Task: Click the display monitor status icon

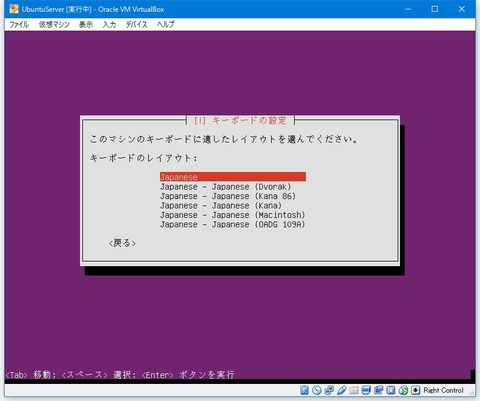Action: (366, 390)
